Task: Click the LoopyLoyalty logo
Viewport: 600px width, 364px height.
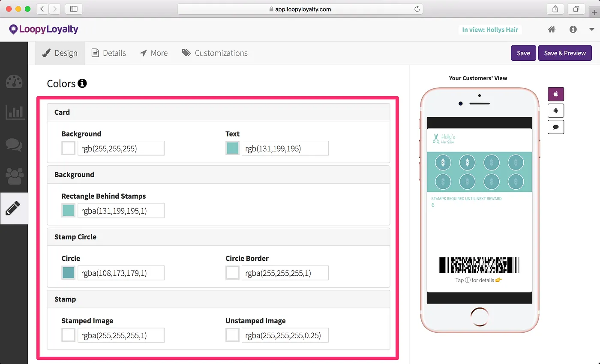Action: tap(43, 30)
